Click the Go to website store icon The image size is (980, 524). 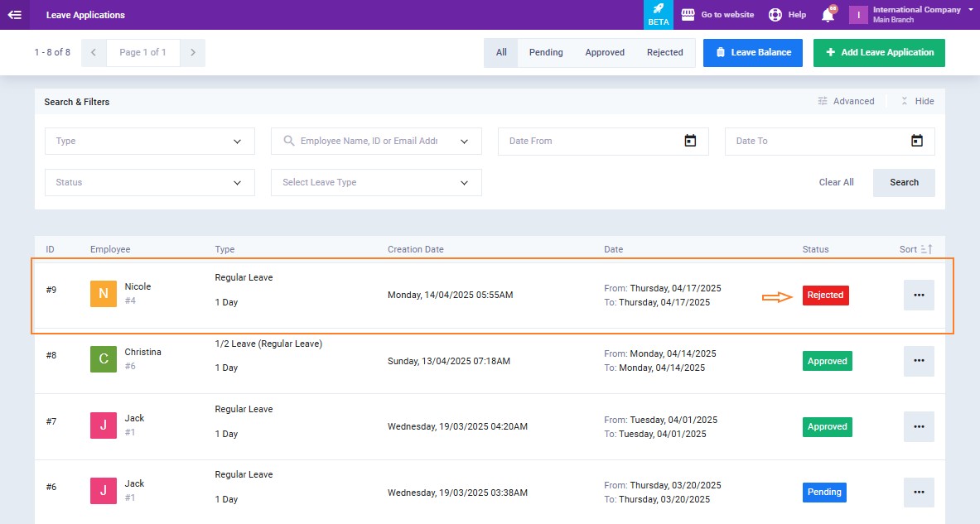688,15
